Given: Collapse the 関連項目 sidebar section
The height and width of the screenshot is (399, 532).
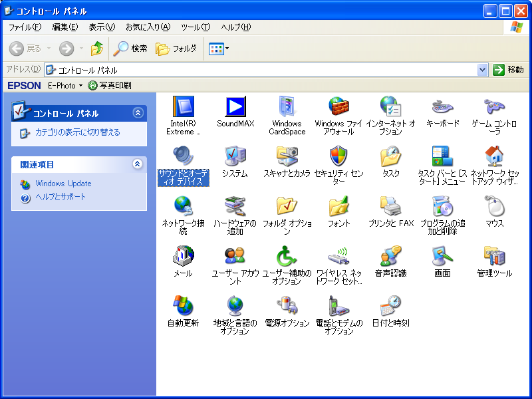Looking at the screenshot, I should point(138,164).
